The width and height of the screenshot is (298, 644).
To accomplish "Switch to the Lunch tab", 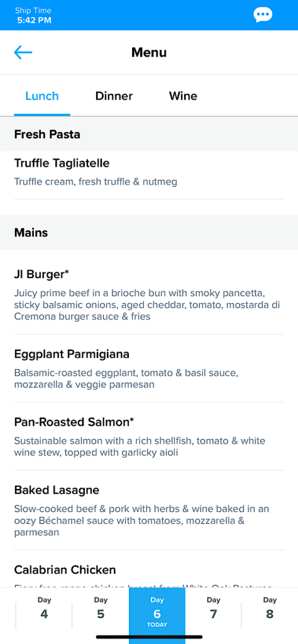I will 42,96.
